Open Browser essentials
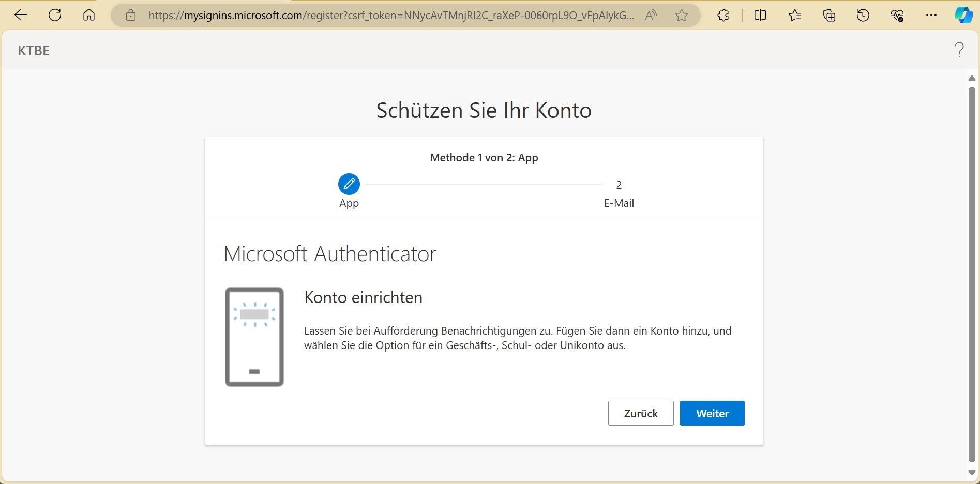 coord(897,15)
